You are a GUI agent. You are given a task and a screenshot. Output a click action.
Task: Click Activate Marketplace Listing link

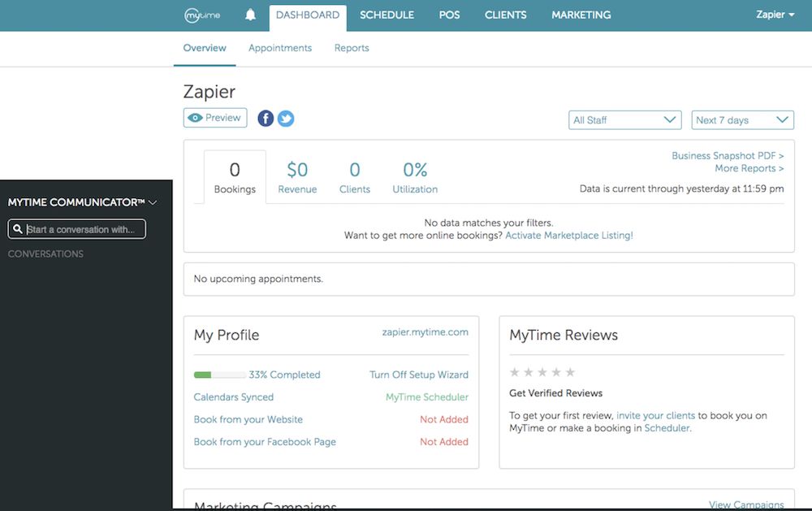click(x=568, y=236)
